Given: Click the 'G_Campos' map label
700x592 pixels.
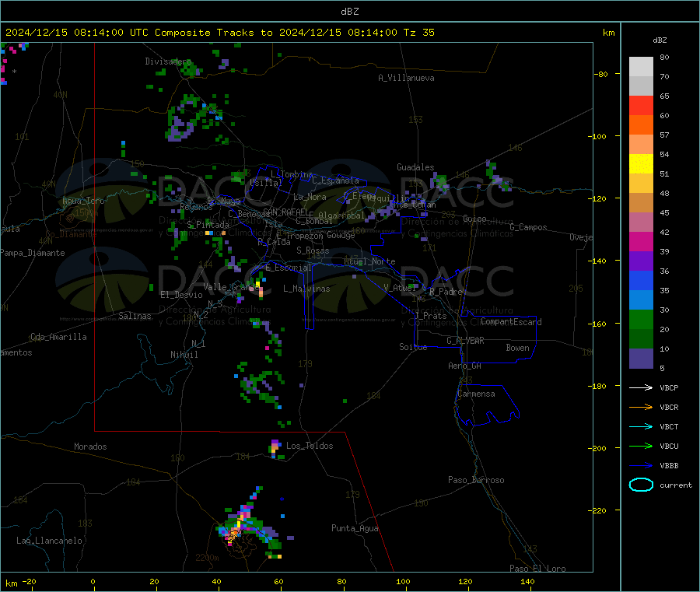Looking at the screenshot, I should pos(528,227).
